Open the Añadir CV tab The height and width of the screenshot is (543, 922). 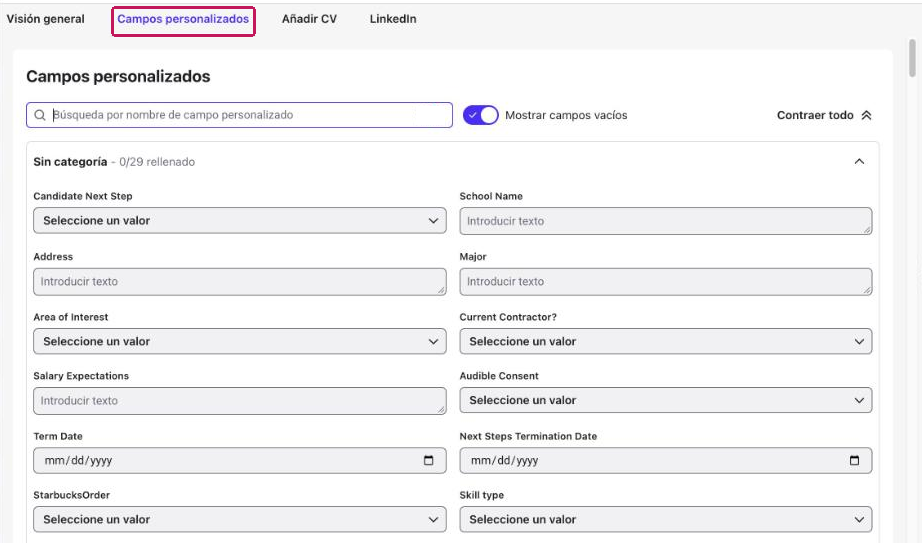click(309, 19)
